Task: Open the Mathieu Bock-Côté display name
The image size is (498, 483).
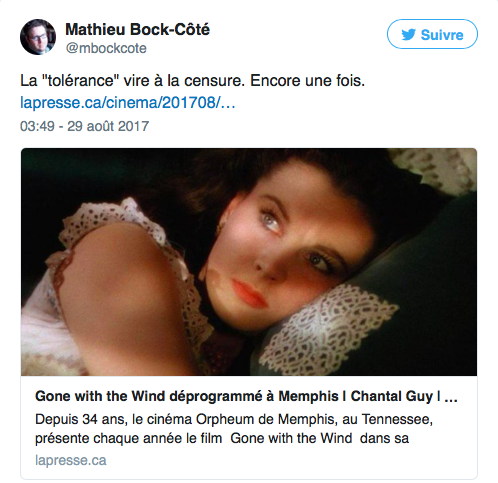Action: [137, 29]
